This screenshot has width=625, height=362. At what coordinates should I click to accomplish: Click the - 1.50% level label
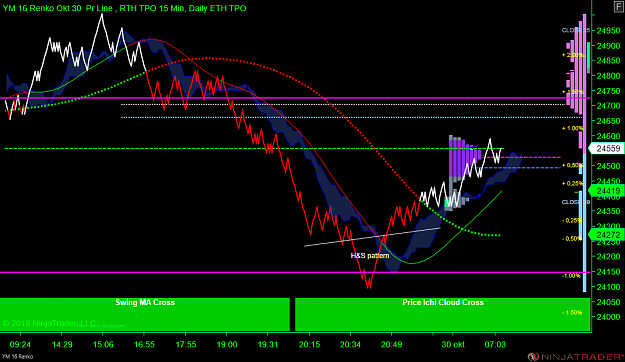coord(572,313)
